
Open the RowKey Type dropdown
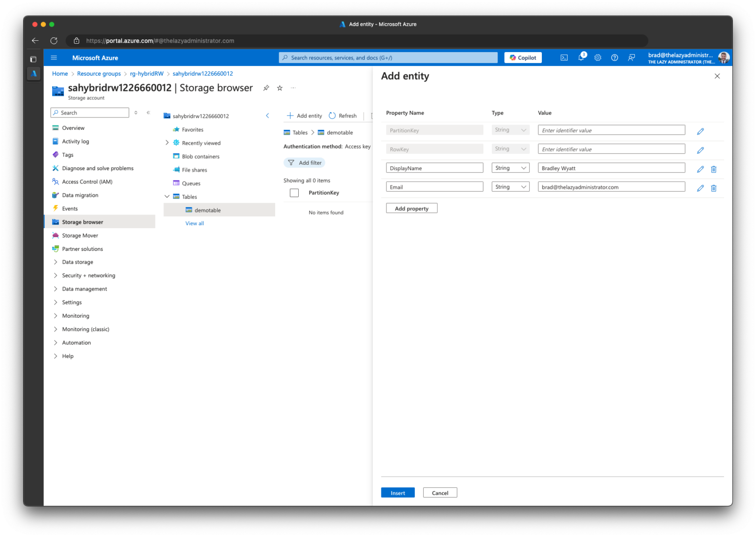[510, 149]
